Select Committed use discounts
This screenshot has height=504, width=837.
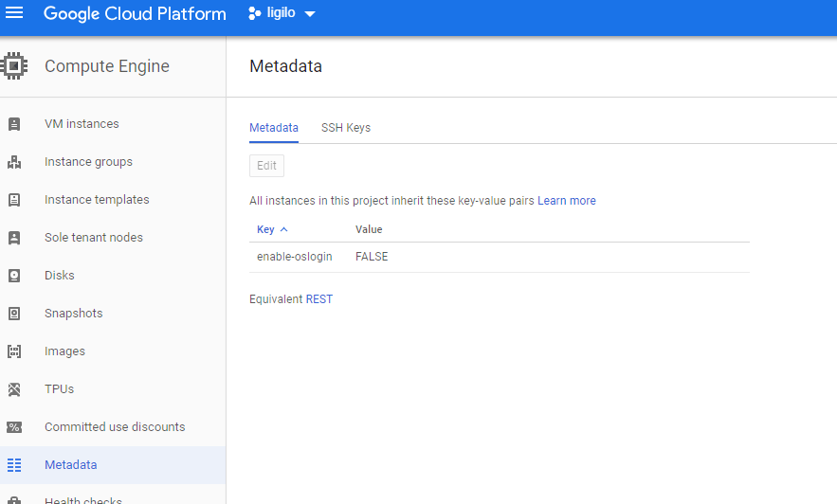point(115,426)
